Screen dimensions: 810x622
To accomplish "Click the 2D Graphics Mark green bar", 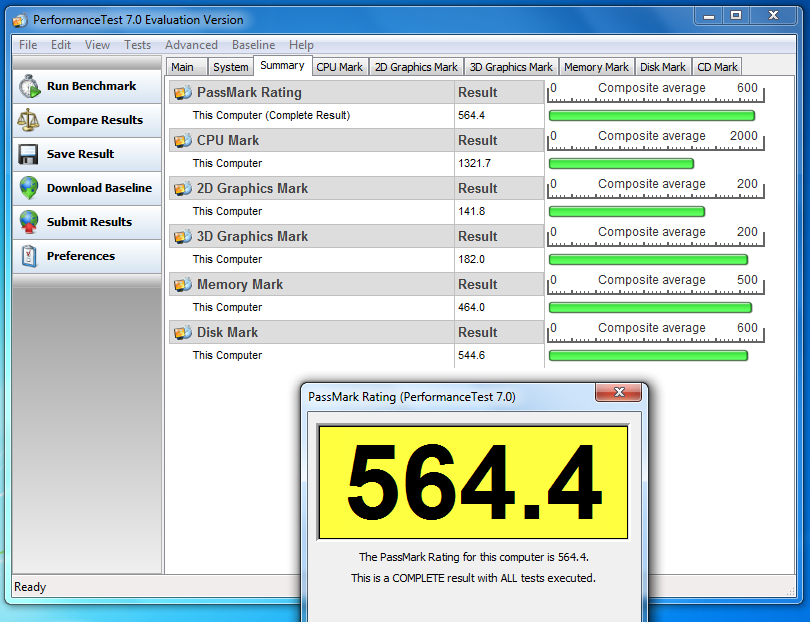I will tap(627, 212).
